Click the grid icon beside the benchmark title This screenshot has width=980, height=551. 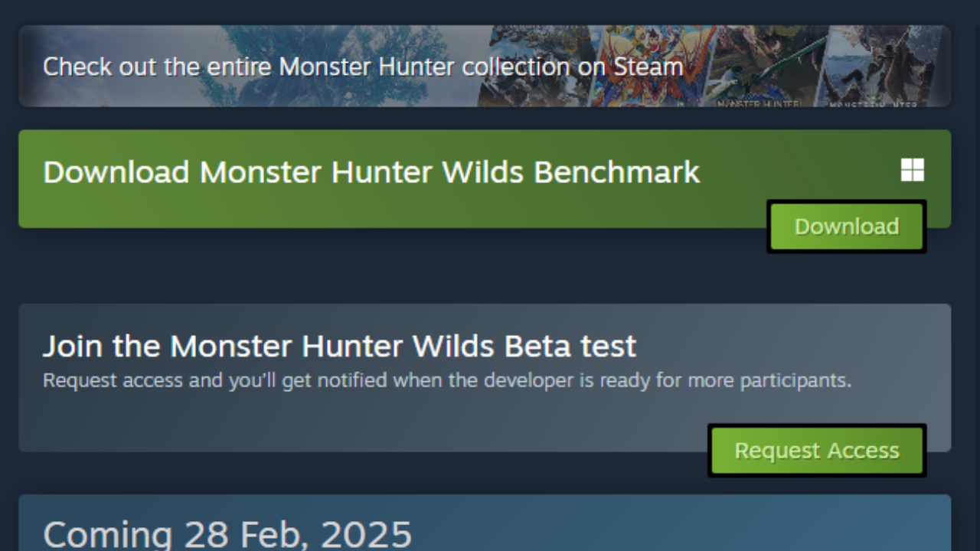pos(912,170)
